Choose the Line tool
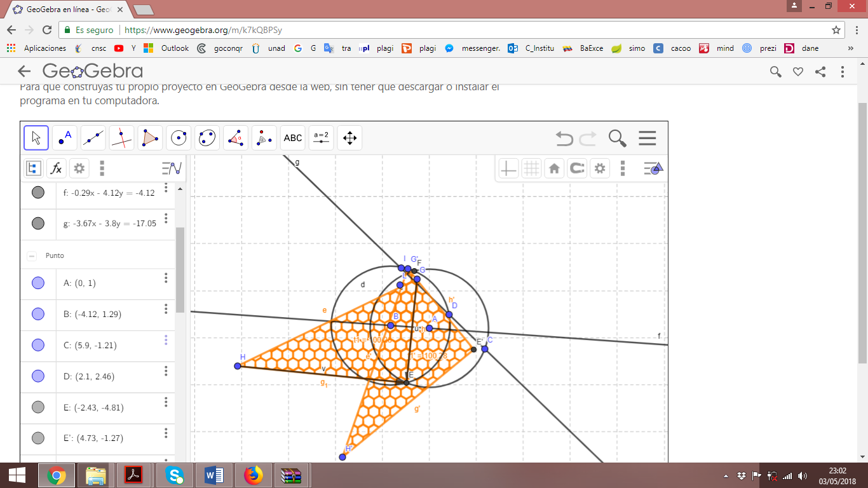The image size is (868, 488). [93, 137]
